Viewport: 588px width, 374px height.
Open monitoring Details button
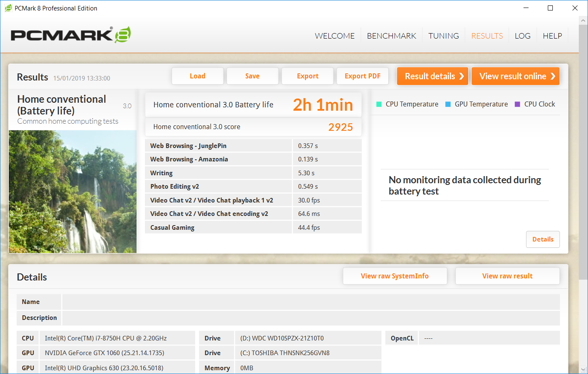coord(543,239)
